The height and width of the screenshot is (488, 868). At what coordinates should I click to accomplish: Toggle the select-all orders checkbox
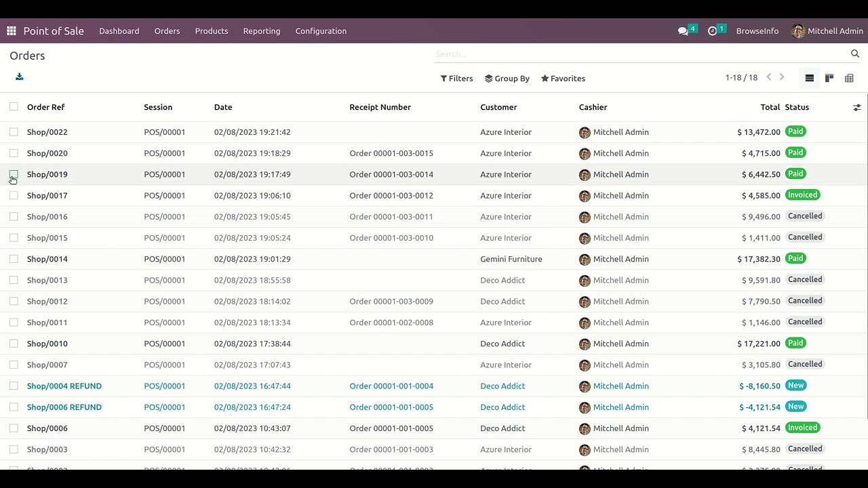pyautogui.click(x=14, y=106)
